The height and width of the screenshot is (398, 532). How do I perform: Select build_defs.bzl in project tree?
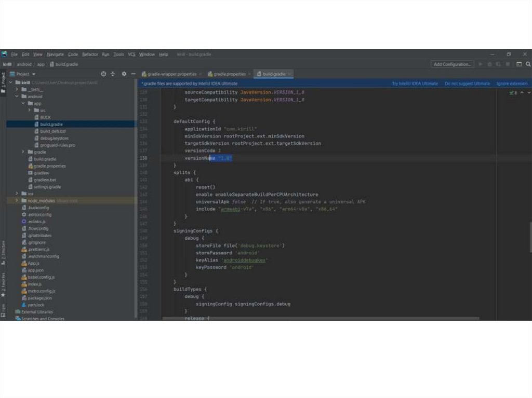(x=50, y=131)
